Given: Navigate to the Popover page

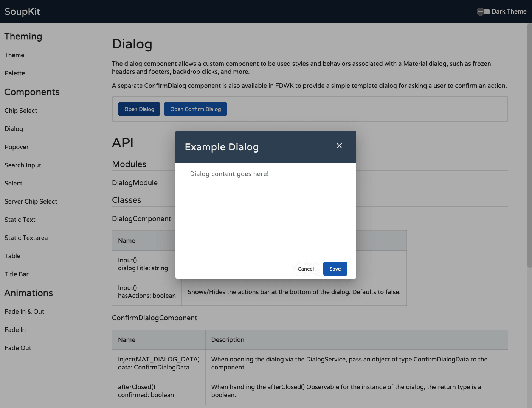Looking at the screenshot, I should (17, 147).
